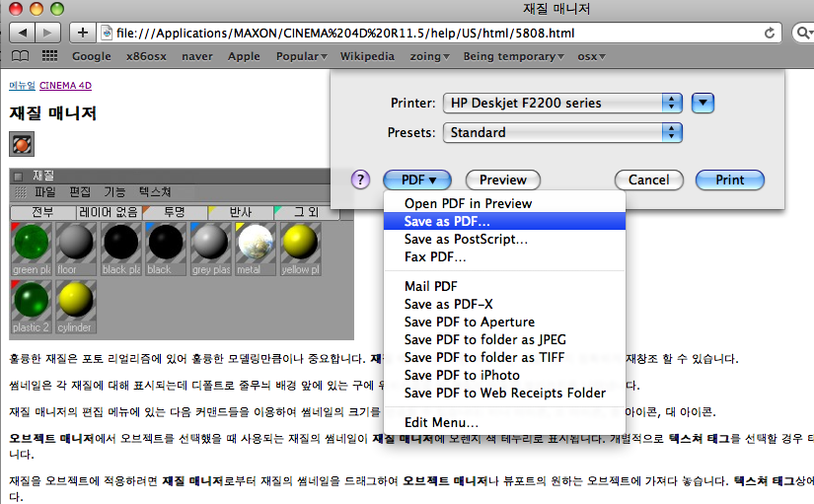The width and height of the screenshot is (814, 504).
Task: Choose Save PDF to iPhoto
Action: point(504,375)
